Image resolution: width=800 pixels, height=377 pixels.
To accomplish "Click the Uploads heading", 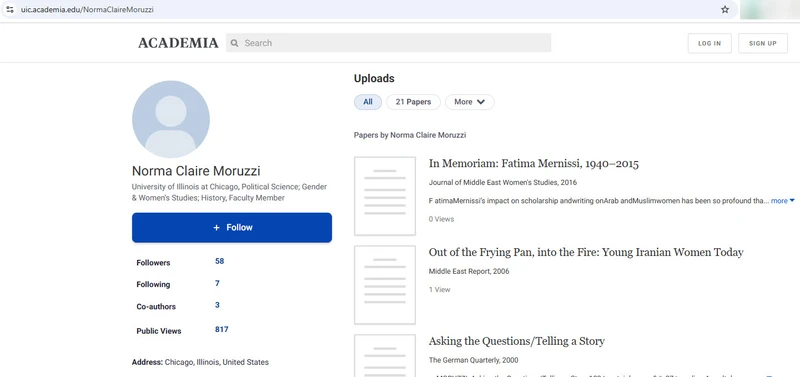I will click(374, 79).
